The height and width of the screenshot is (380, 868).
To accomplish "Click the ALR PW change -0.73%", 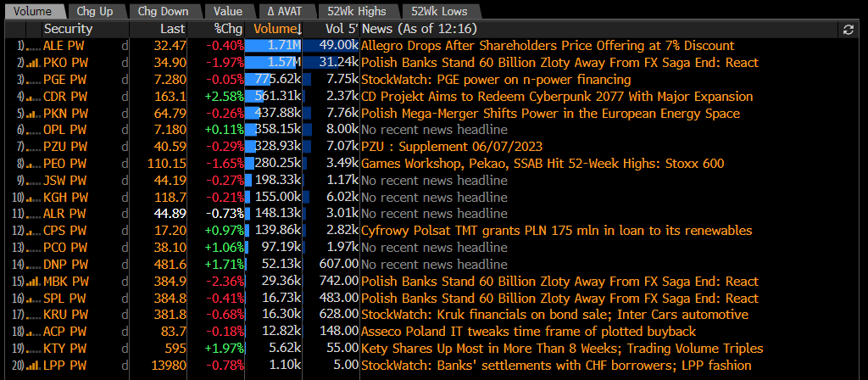I will (x=225, y=215).
